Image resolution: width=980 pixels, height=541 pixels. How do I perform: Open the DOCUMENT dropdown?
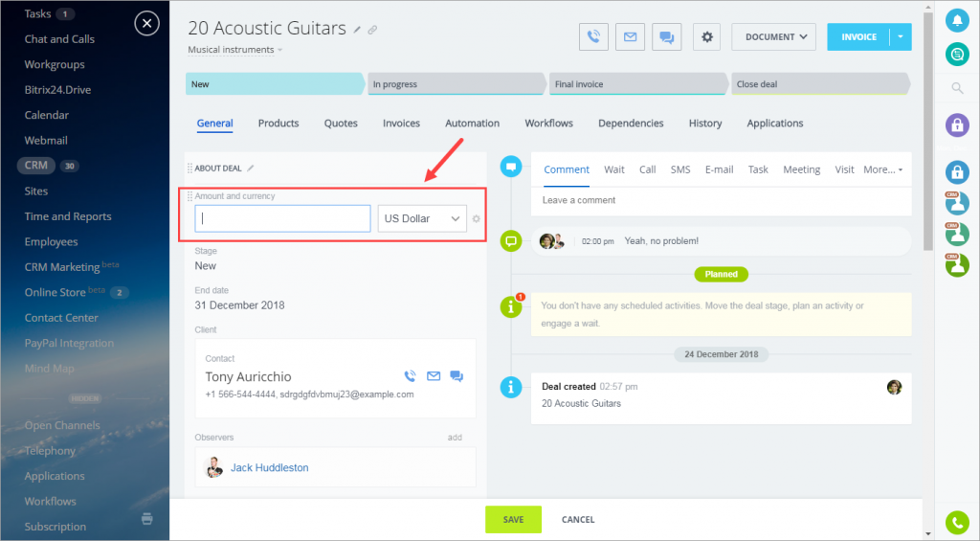[773, 37]
